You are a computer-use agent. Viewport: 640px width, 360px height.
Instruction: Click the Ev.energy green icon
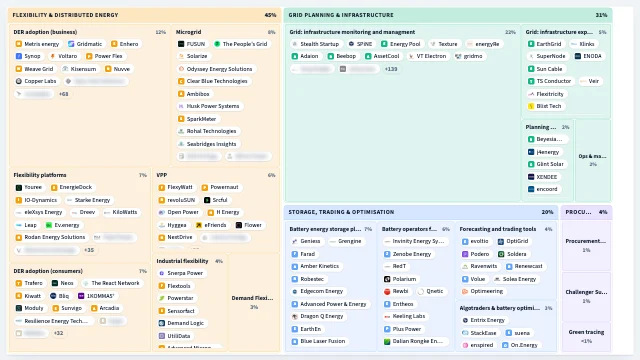pyautogui.click(x=49, y=225)
